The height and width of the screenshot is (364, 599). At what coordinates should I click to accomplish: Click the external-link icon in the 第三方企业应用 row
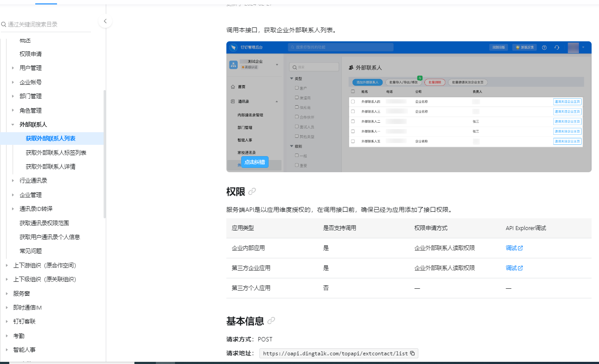click(520, 268)
